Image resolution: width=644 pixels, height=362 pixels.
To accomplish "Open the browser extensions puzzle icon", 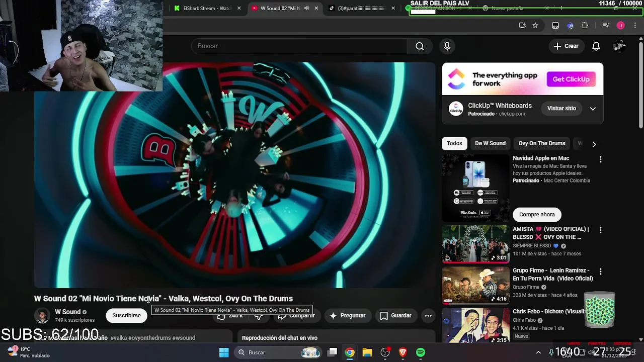I will 585,26.
